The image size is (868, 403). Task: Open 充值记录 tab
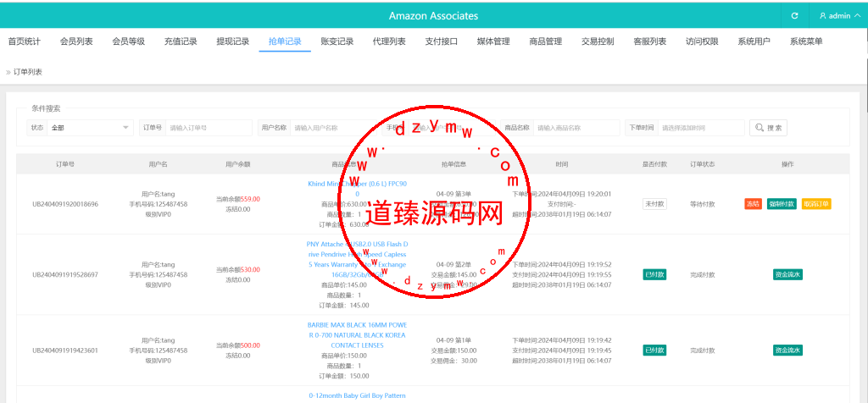181,41
